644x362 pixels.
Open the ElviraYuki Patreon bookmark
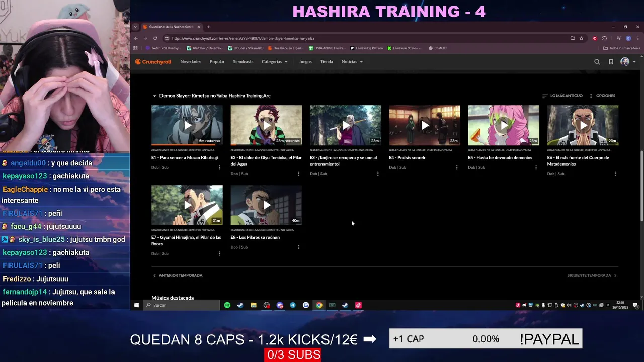(x=367, y=48)
